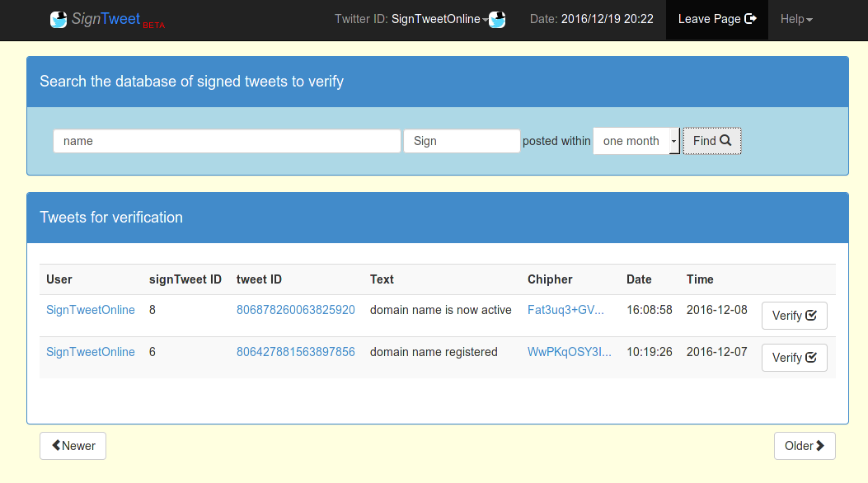Click the signTweet ID value 6
868x483 pixels.
152,352
